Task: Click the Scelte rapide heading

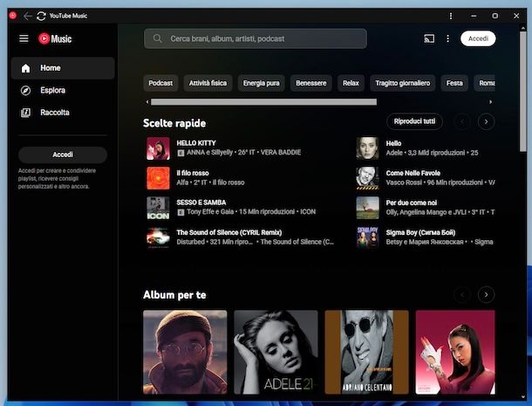Action: tap(174, 123)
